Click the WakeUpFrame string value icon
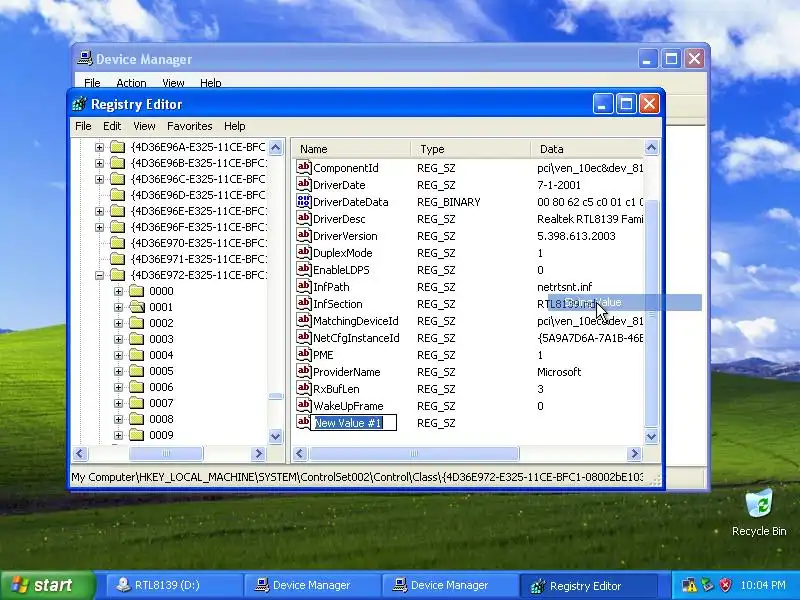Screen dimensions: 800x600 [304, 406]
